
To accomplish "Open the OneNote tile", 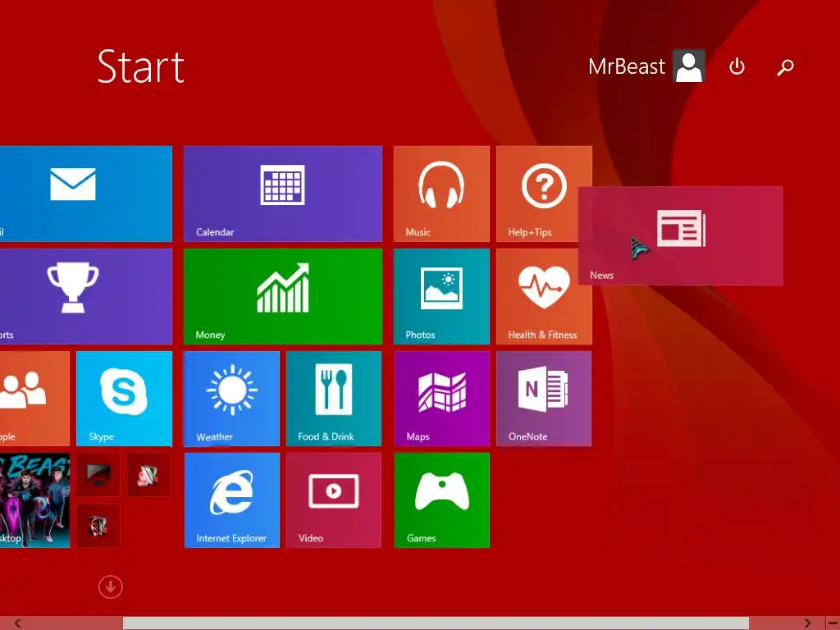I will pos(544,399).
